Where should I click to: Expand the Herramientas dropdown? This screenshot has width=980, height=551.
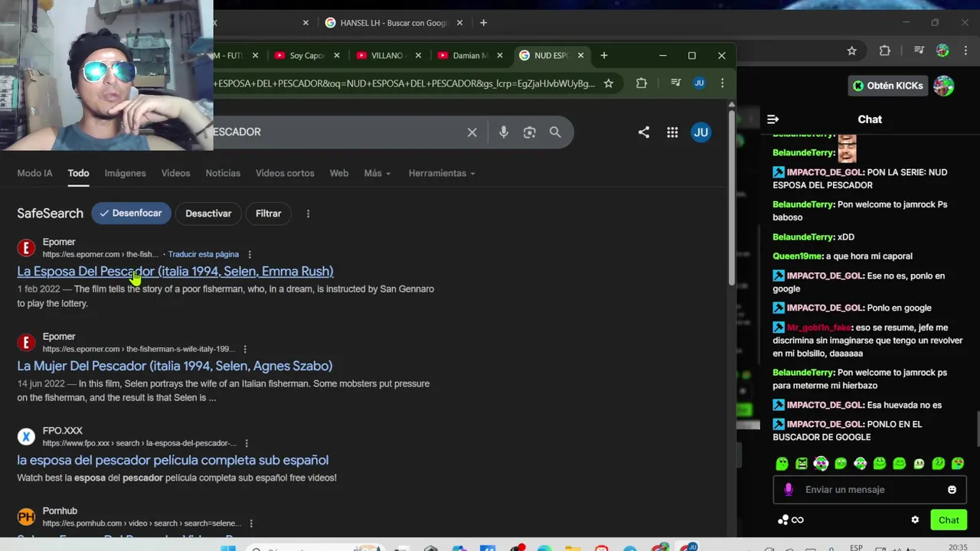442,174
